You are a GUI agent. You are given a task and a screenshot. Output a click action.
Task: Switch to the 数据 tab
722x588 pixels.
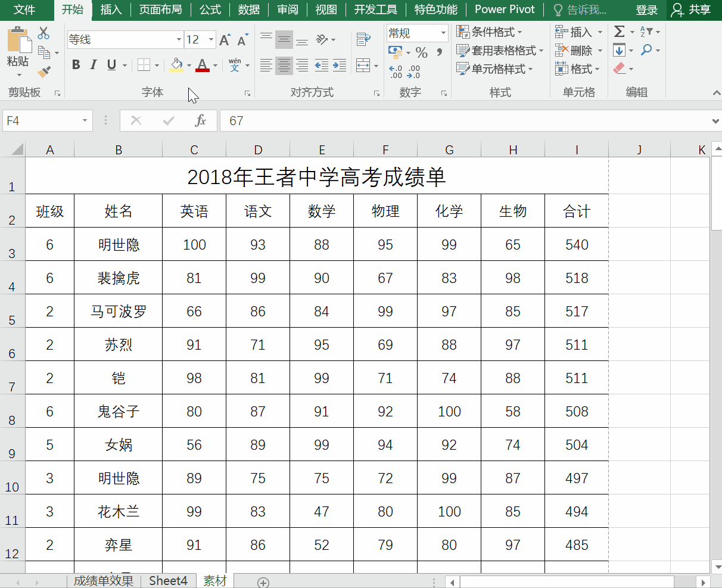point(248,10)
